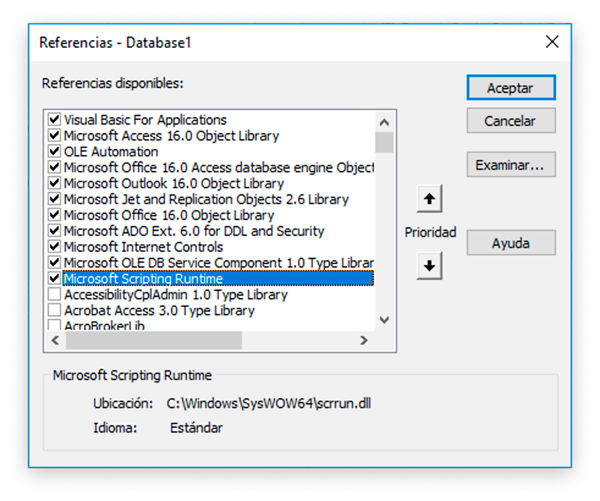Check Acrobat Access 3.0 Type Library
Screen dimensions: 600x501
tap(55, 311)
